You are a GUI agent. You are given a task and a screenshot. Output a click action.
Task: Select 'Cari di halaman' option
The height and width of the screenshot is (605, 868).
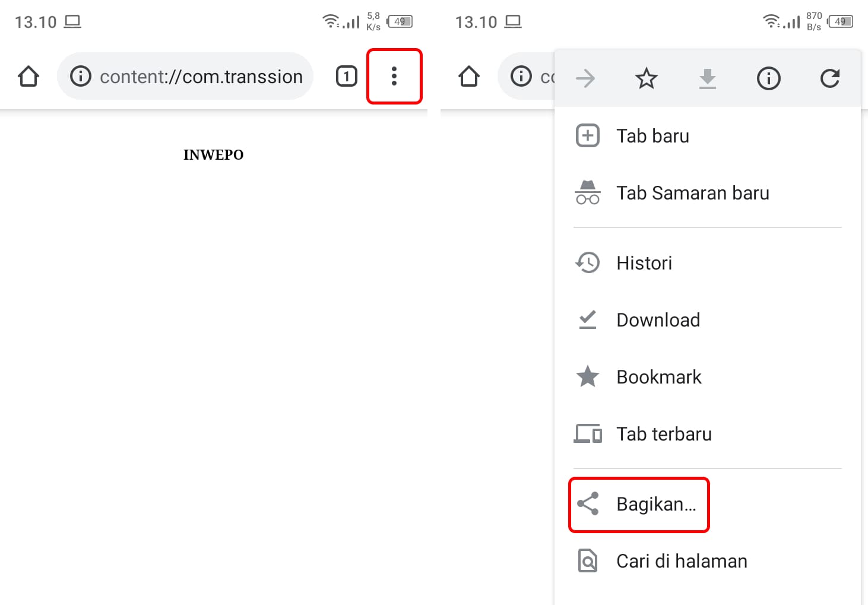pyautogui.click(x=682, y=560)
